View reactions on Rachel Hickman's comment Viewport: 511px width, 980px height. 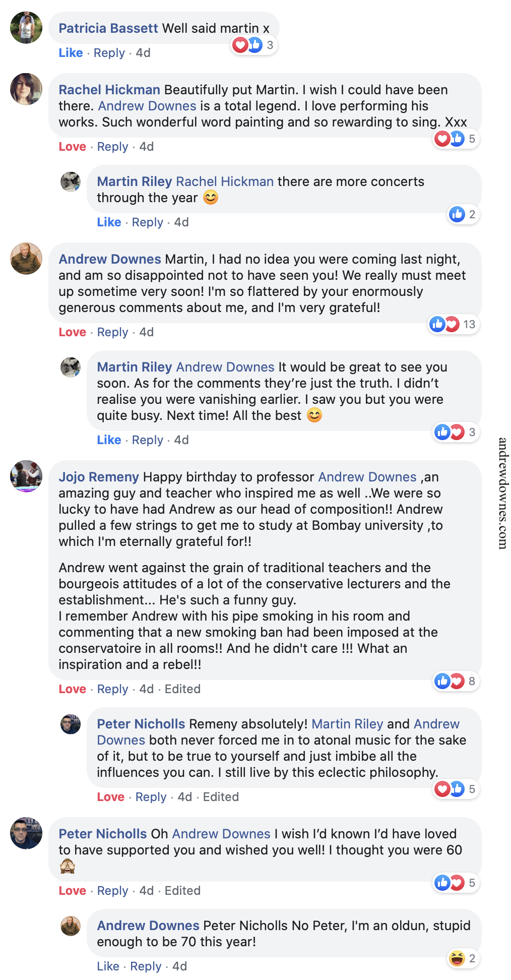point(456,139)
